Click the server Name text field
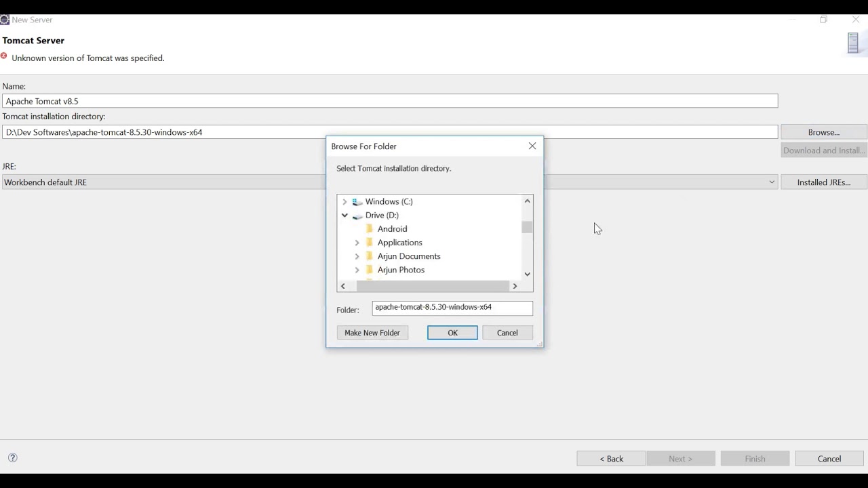This screenshot has height=488, width=868. pyautogui.click(x=390, y=101)
